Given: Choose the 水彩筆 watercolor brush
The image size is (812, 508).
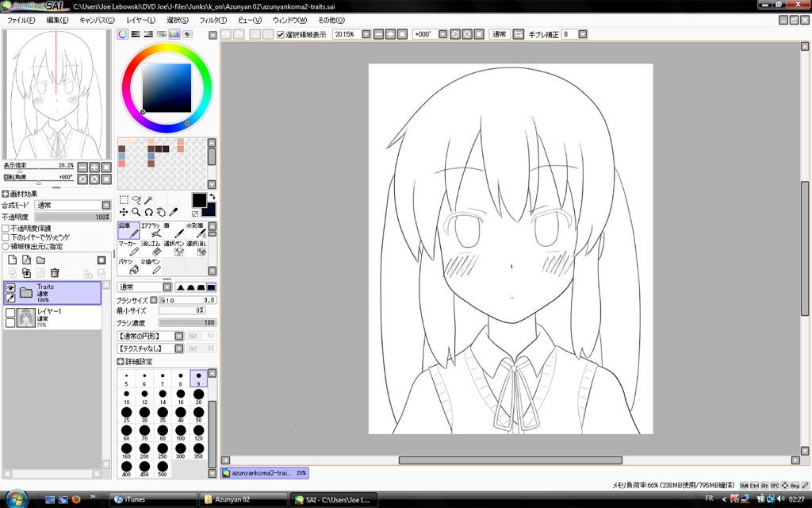Looking at the screenshot, I should point(196,230).
